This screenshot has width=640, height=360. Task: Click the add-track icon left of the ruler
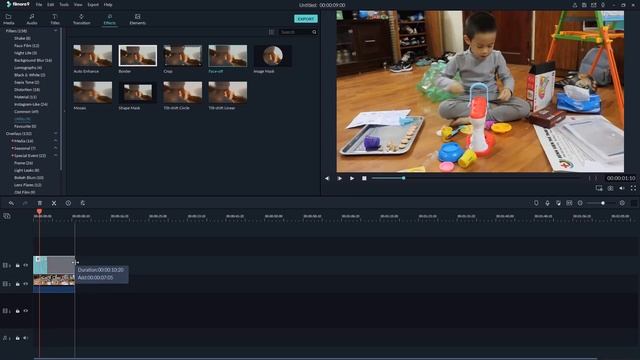coord(7,216)
